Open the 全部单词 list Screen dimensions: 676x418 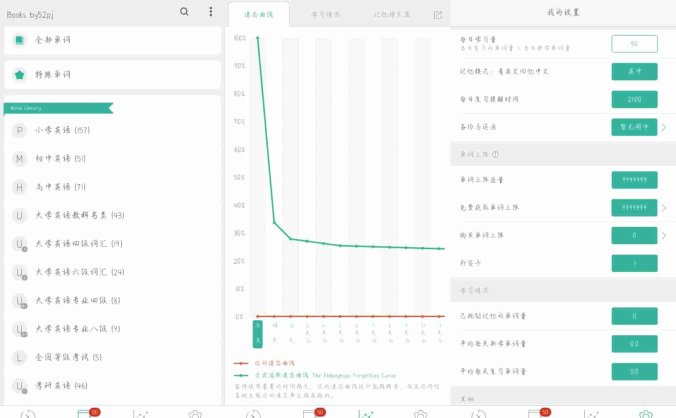(x=113, y=40)
